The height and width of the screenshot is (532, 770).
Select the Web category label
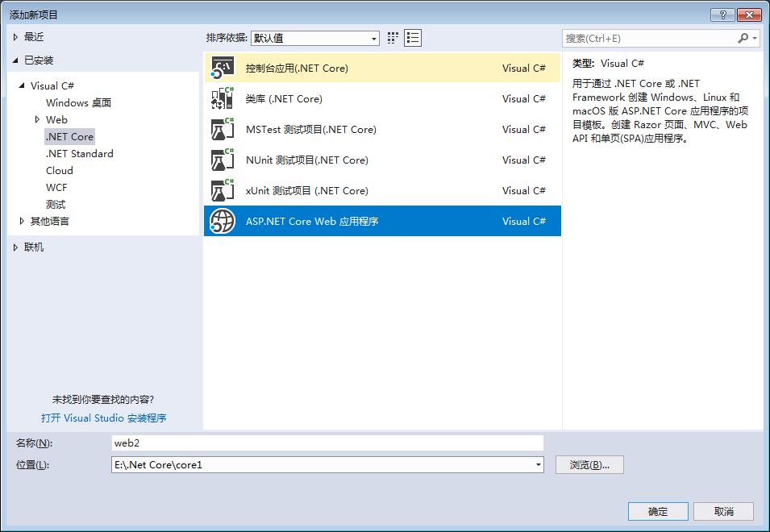[x=56, y=119]
